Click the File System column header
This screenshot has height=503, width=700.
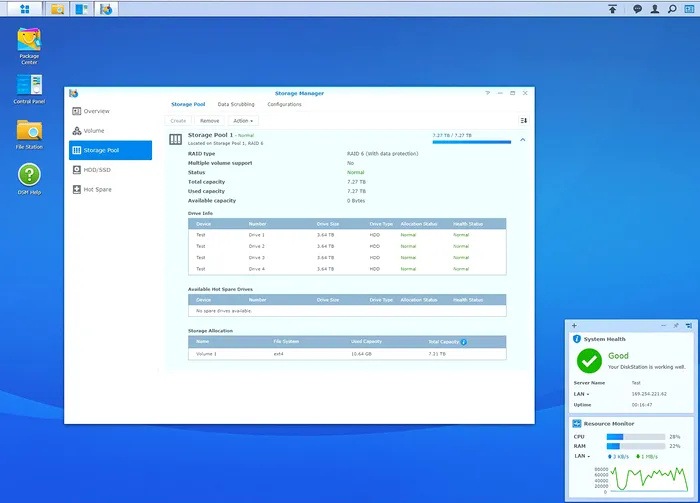click(x=286, y=341)
